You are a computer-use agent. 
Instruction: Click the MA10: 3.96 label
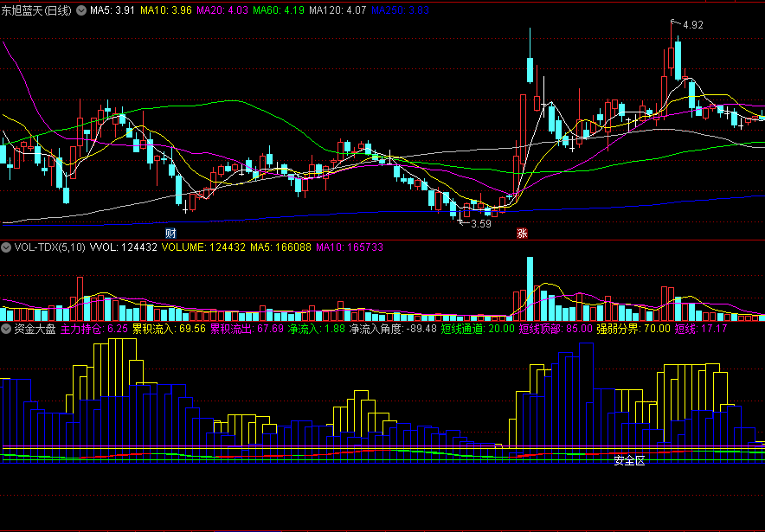click(166, 10)
